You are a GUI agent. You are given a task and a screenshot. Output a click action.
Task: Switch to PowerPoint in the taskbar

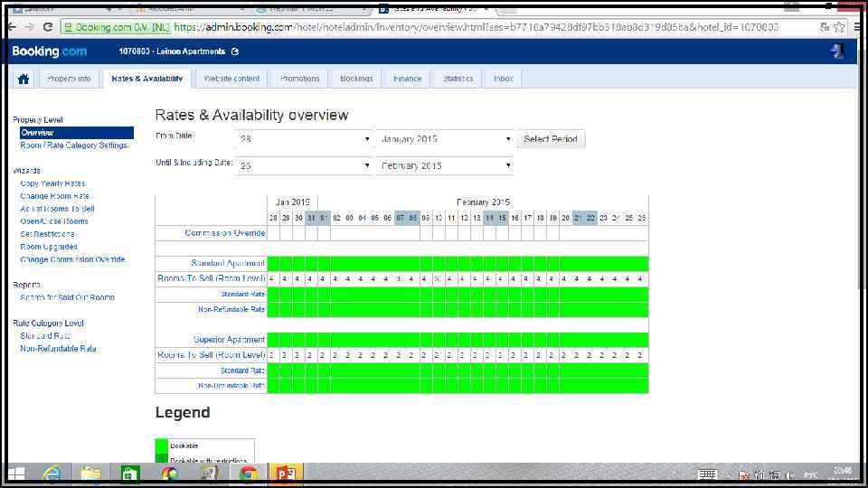tap(287, 474)
